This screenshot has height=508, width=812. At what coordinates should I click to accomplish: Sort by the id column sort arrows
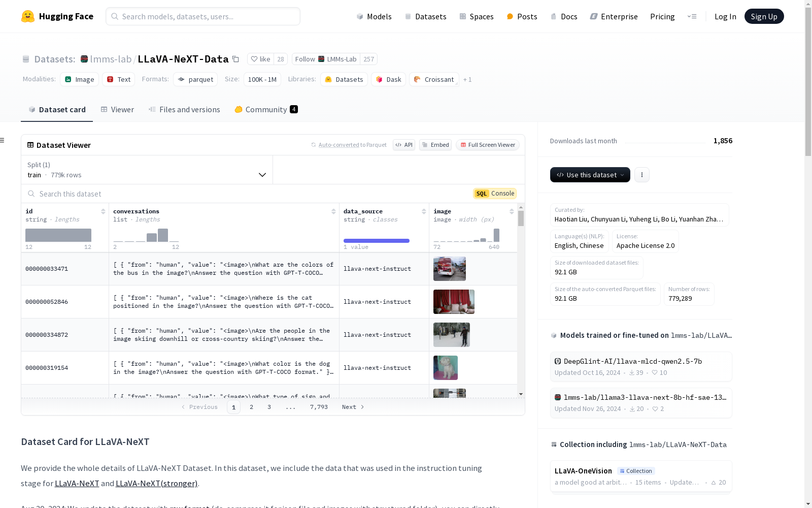click(x=103, y=211)
